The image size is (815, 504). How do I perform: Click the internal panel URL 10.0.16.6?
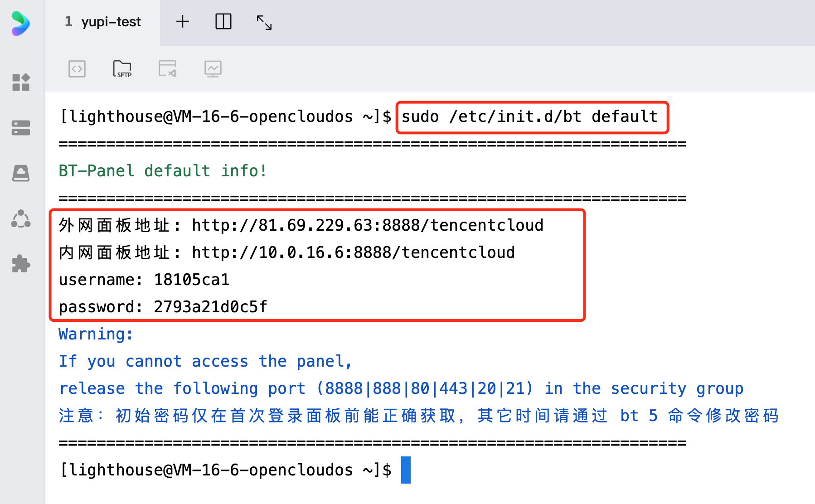point(353,252)
